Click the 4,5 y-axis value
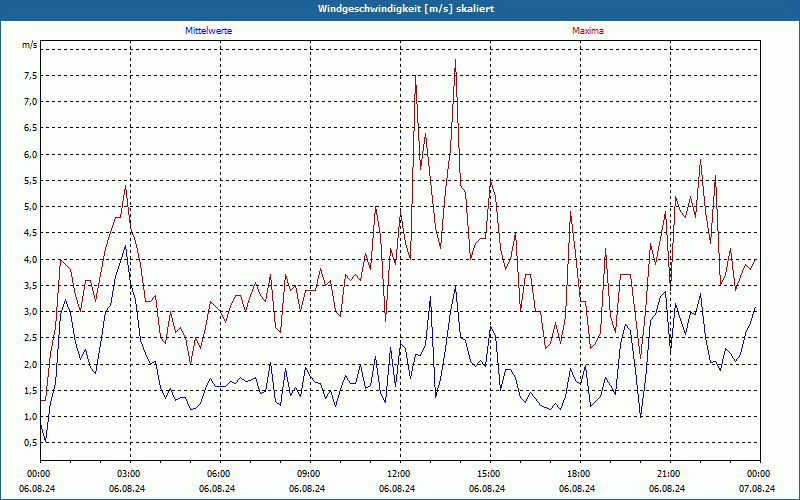This screenshot has height=500, width=800. pyautogui.click(x=30, y=233)
